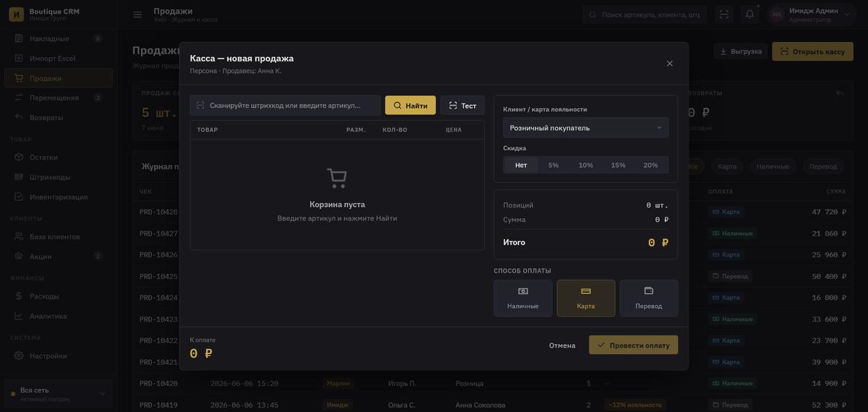Click Анна Соколова client name
The width and height of the screenshot is (868, 412).
480,405
